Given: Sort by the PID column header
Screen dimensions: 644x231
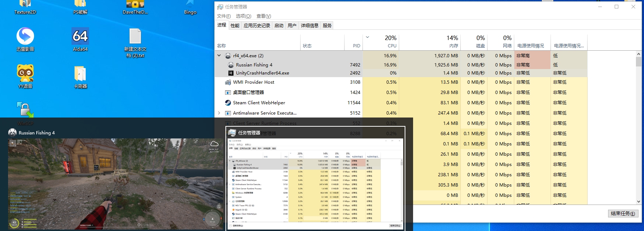Looking at the screenshot, I should (354, 42).
